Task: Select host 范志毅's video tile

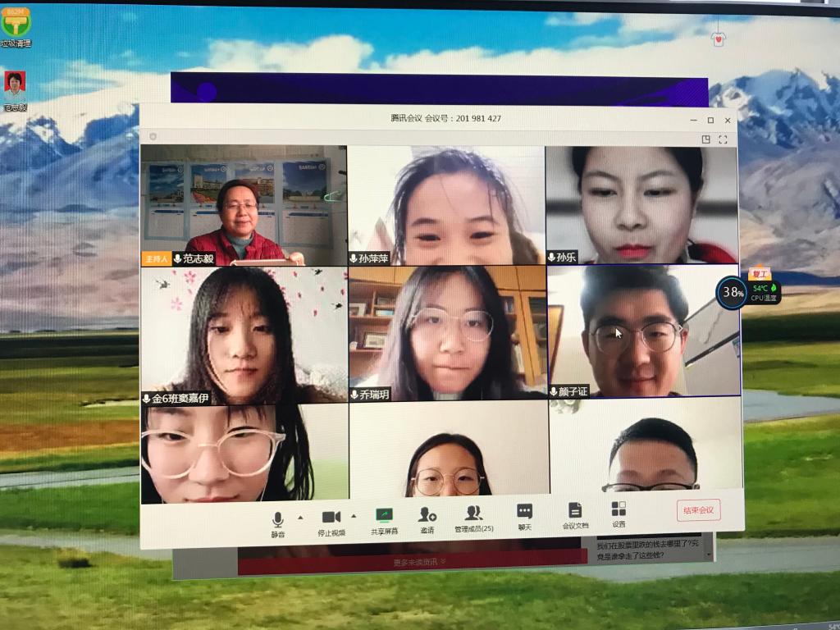Action: pyautogui.click(x=244, y=205)
